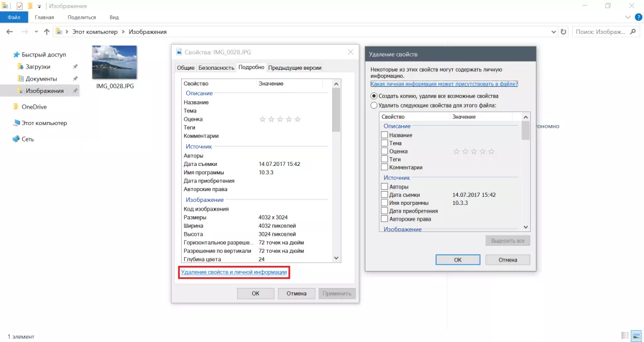Check the Название checkbox
This screenshot has height=342, width=644.
point(384,135)
